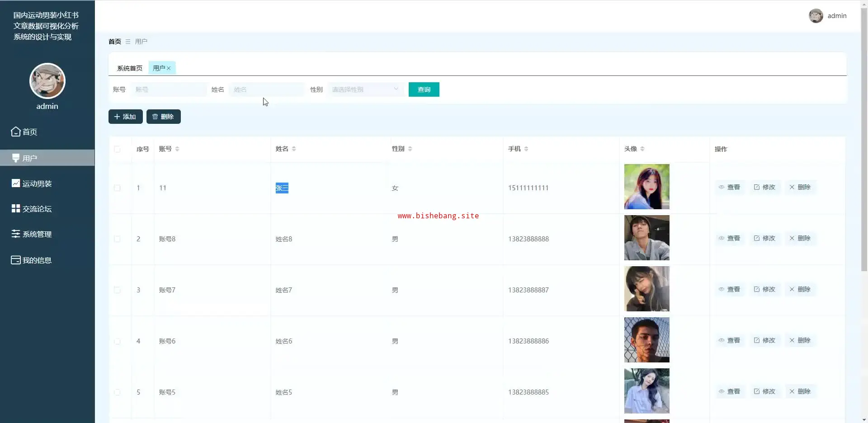
Task: Click the 添加 add button
Action: click(x=125, y=117)
